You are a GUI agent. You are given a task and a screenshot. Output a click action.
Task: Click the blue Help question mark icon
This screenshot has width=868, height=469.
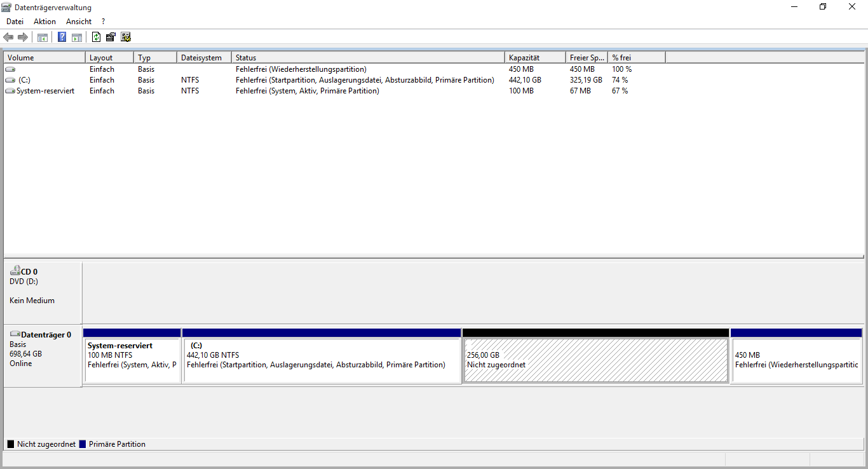[62, 37]
